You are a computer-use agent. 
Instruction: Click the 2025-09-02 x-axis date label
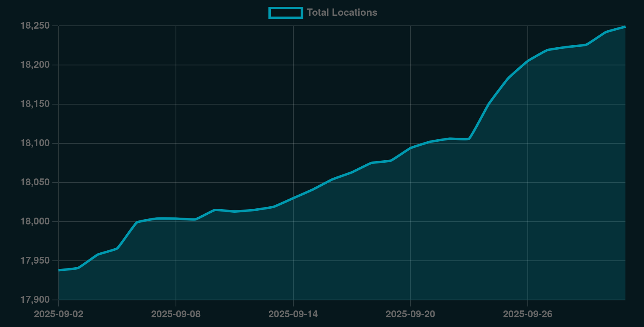click(x=59, y=314)
